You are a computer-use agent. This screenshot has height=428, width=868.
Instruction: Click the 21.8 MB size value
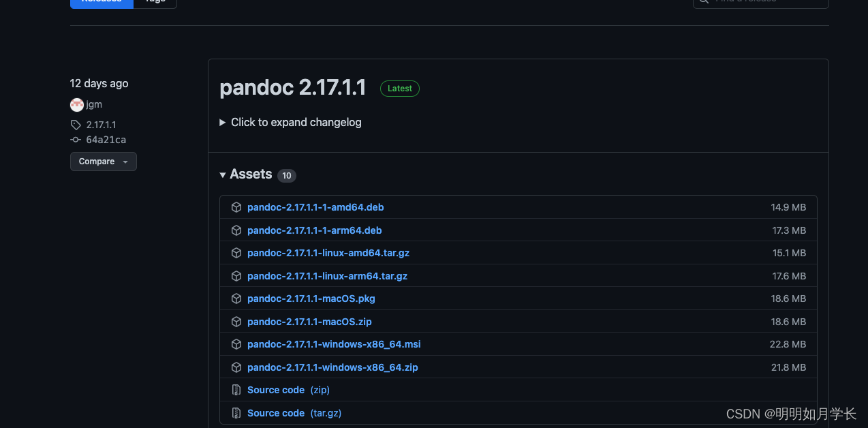(x=788, y=367)
